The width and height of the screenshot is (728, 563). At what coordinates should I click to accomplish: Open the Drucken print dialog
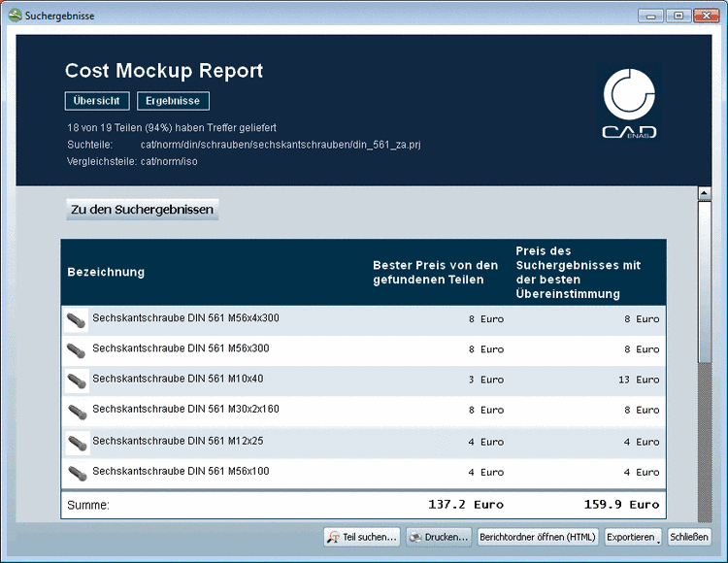click(x=438, y=537)
